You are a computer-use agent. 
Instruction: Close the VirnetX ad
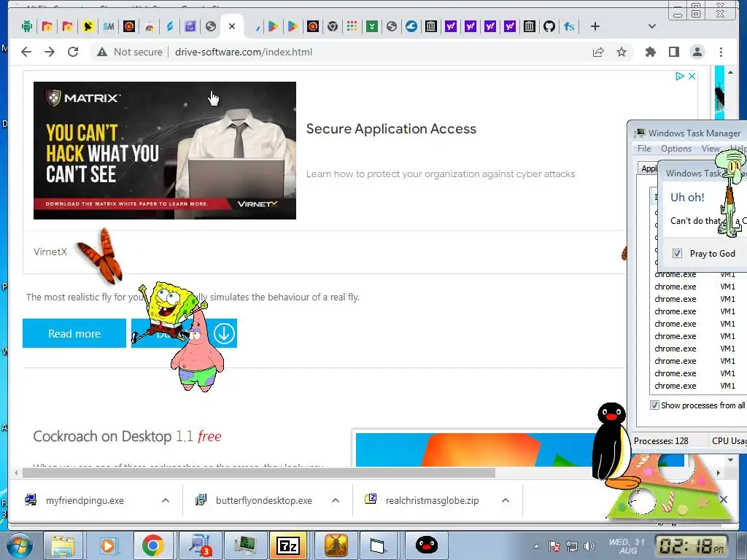coord(692,76)
